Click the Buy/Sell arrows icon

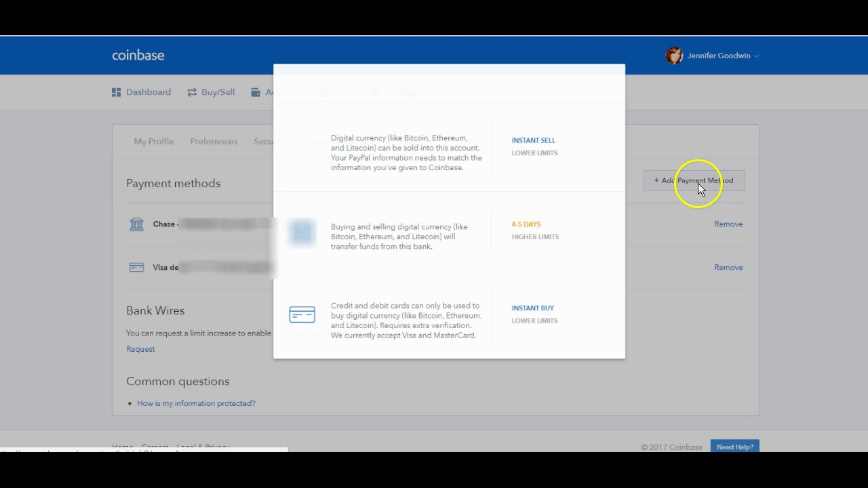pyautogui.click(x=192, y=92)
